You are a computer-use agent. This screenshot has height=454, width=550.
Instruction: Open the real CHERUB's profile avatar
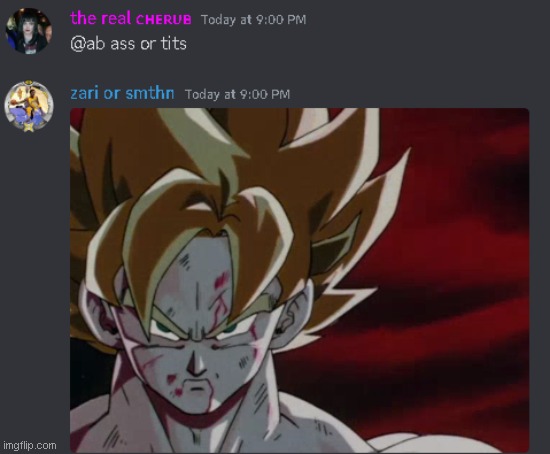click(29, 32)
